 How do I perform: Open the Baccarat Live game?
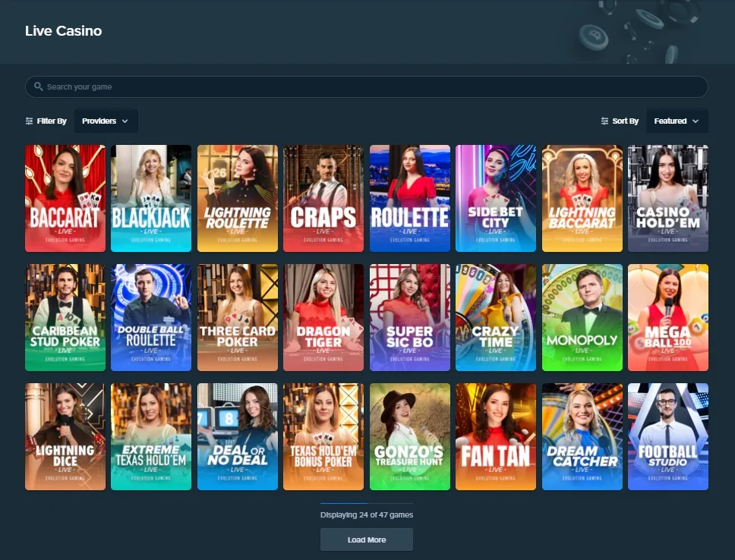pyautogui.click(x=65, y=198)
